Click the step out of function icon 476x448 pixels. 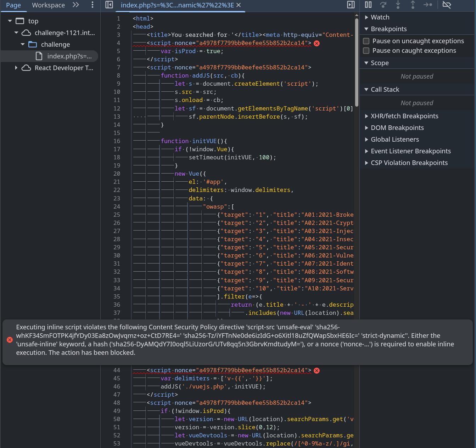click(x=413, y=5)
